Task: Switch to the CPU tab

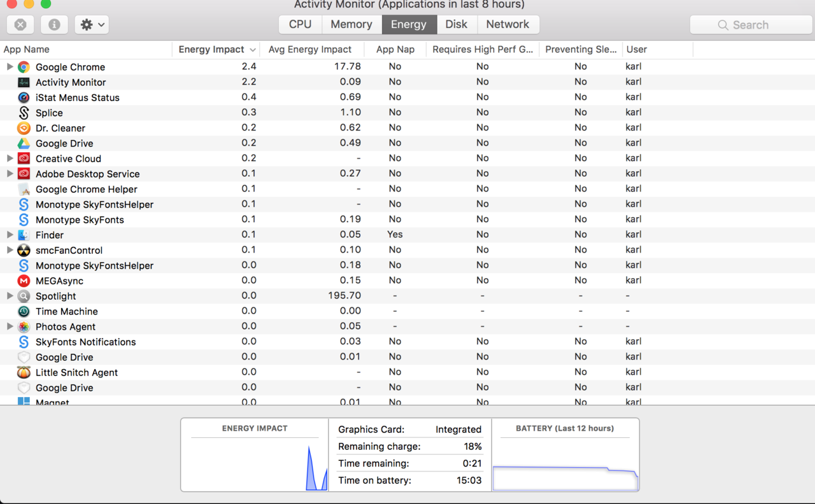Action: 301,24
